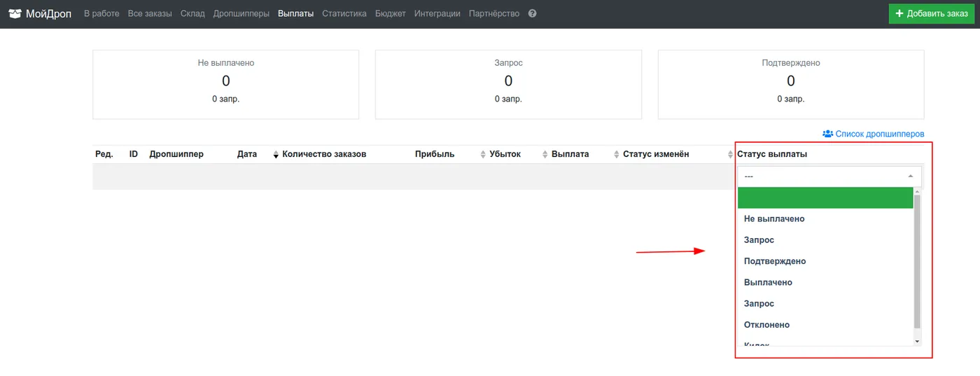Viewport: 980px width, 376px height.
Task: Click the Выплата column header text
Action: pos(570,154)
